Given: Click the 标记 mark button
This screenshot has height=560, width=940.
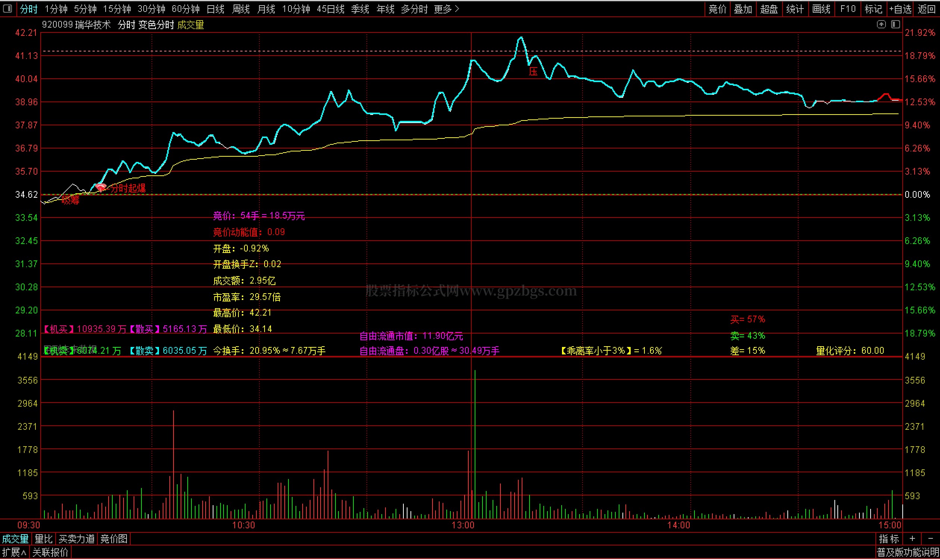Looking at the screenshot, I should [873, 9].
